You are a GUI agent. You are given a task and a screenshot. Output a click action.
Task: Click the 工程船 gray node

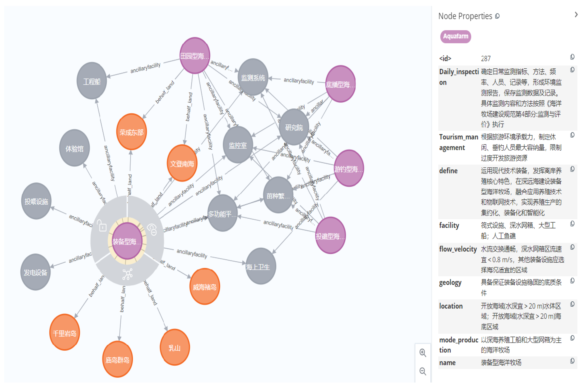pos(91,81)
